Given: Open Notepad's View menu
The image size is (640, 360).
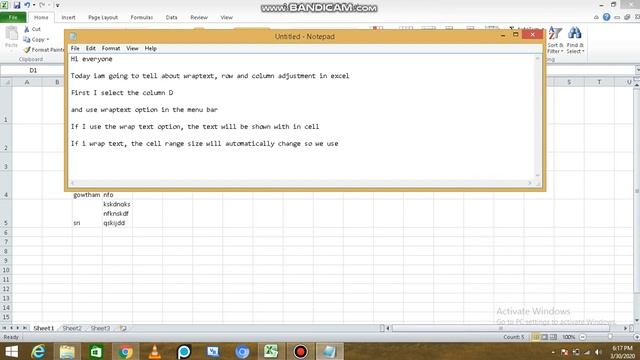Looking at the screenshot, I should click(132, 49).
